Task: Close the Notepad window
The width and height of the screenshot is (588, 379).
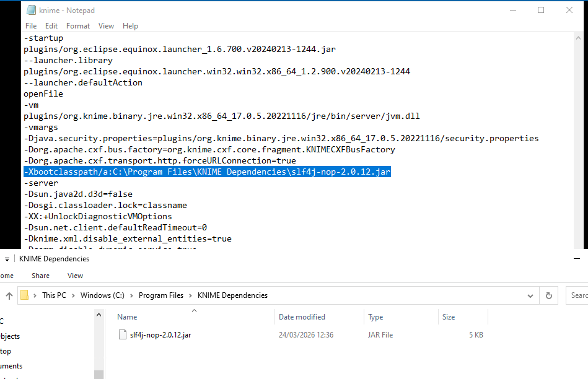Action: point(569,11)
